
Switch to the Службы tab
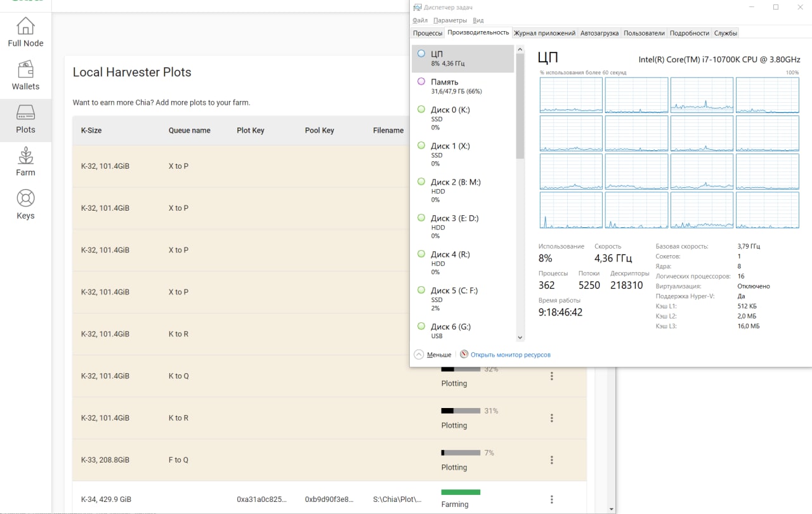[725, 33]
